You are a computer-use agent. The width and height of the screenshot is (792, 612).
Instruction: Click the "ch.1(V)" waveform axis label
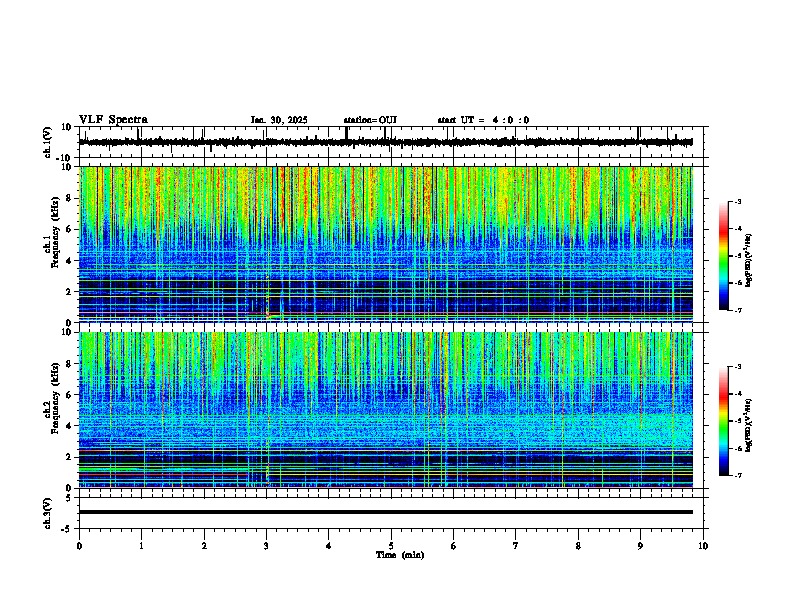[x=48, y=142]
